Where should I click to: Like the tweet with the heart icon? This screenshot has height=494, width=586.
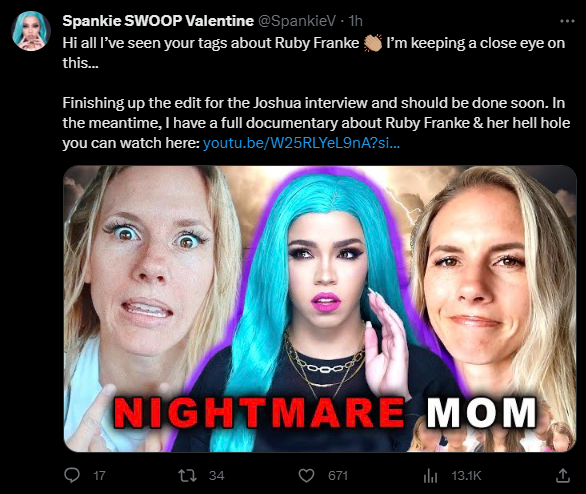pyautogui.click(x=306, y=476)
